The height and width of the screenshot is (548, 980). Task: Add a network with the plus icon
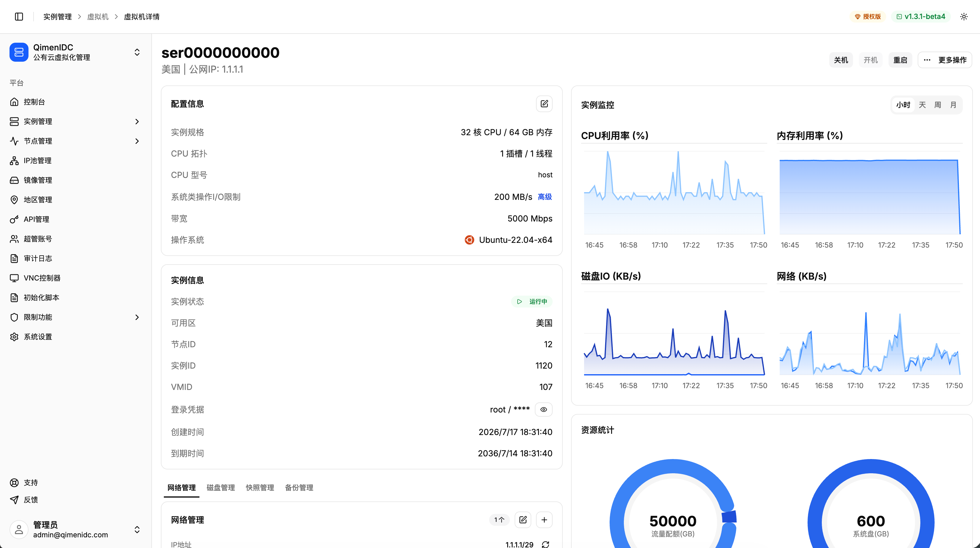click(544, 520)
